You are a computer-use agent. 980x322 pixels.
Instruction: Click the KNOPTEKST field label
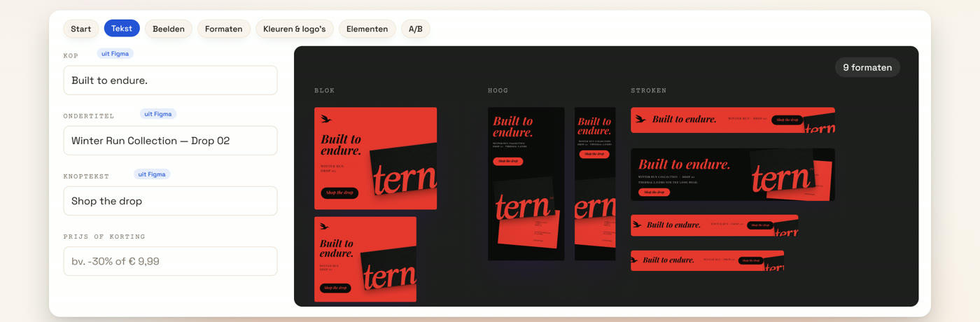tap(86, 176)
